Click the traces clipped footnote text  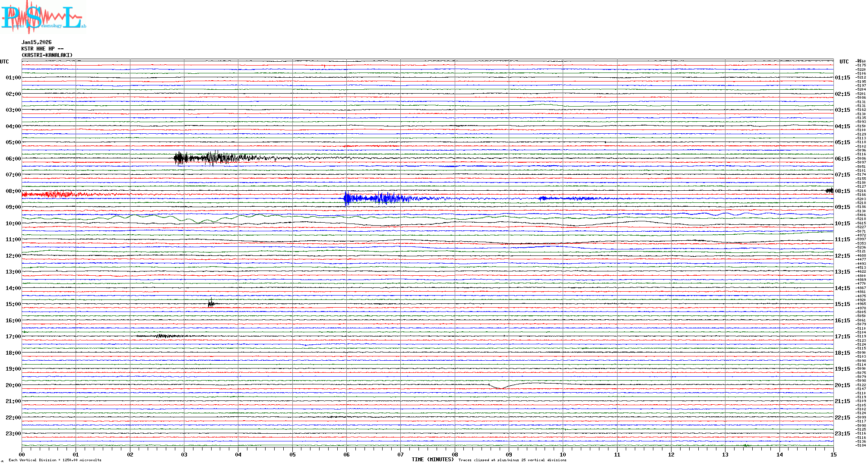(x=512, y=460)
